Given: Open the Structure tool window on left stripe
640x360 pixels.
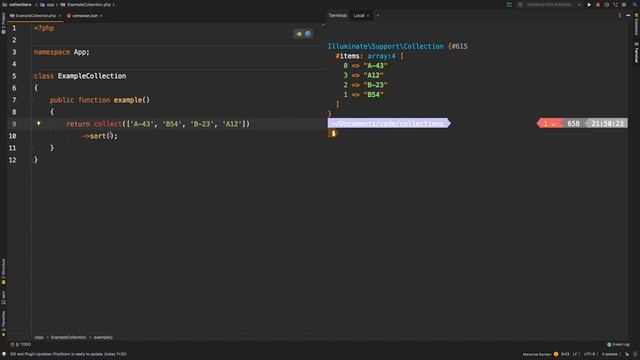Looking at the screenshot, I should pyautogui.click(x=3, y=271).
